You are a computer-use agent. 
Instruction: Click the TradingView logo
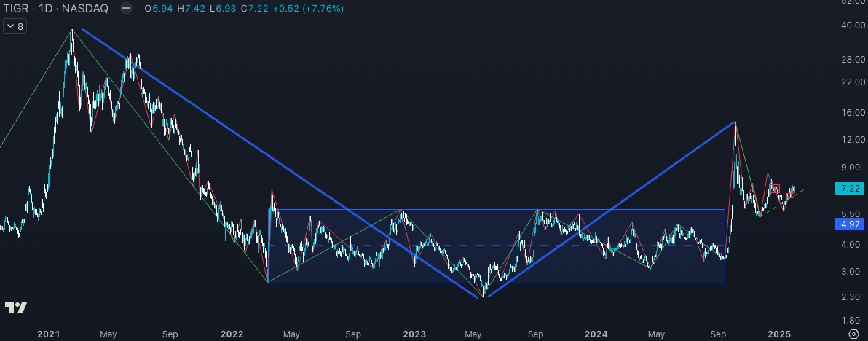(x=16, y=307)
